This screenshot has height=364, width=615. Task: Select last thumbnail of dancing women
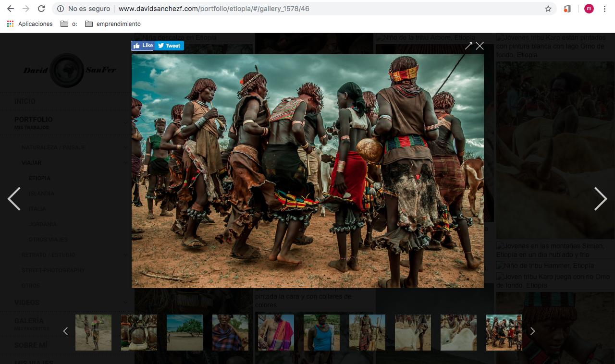click(504, 332)
